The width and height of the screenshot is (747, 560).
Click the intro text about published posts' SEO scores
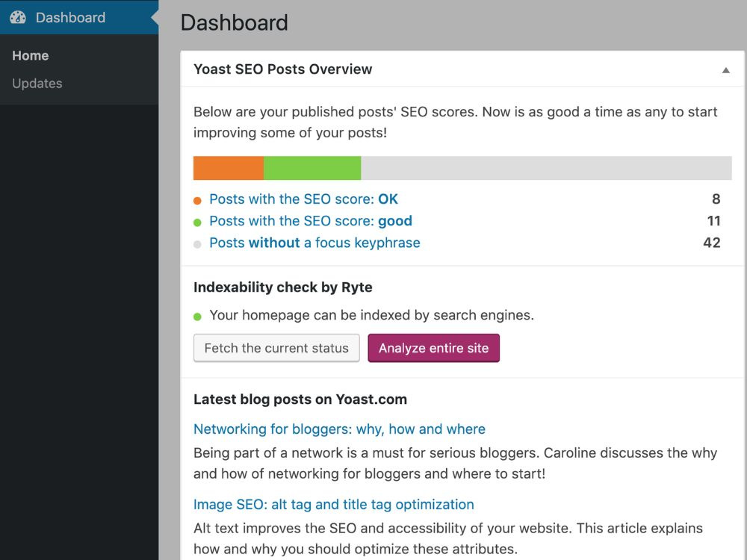tap(455, 122)
